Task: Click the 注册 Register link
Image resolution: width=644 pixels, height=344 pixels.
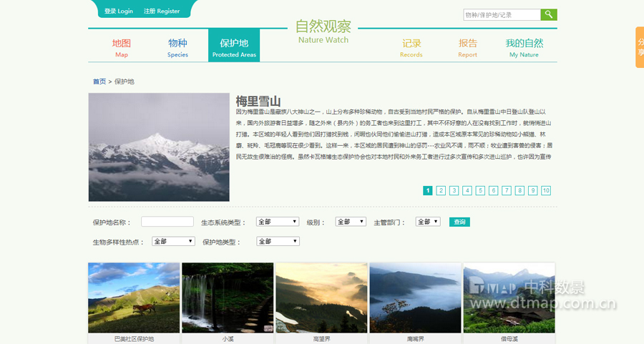Action: tap(162, 11)
